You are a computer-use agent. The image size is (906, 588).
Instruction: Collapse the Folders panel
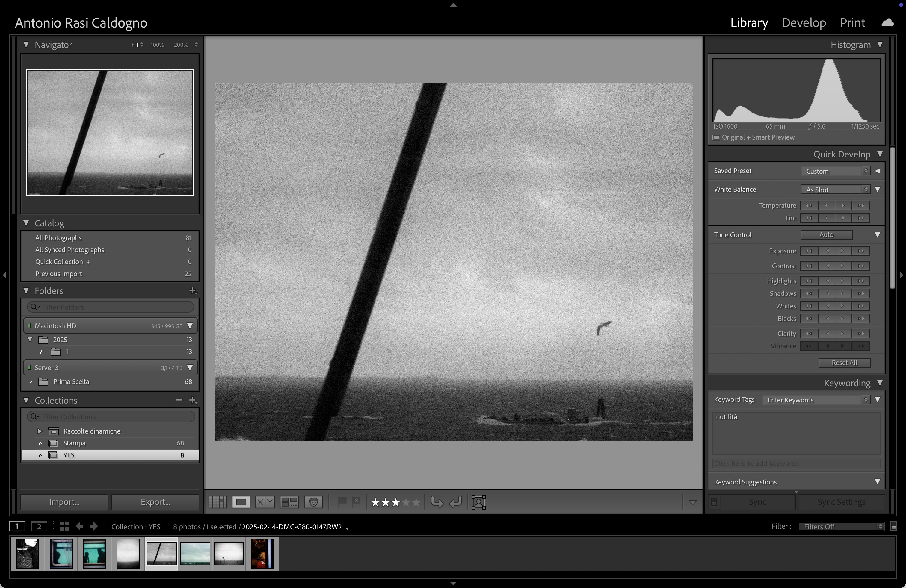coord(26,291)
